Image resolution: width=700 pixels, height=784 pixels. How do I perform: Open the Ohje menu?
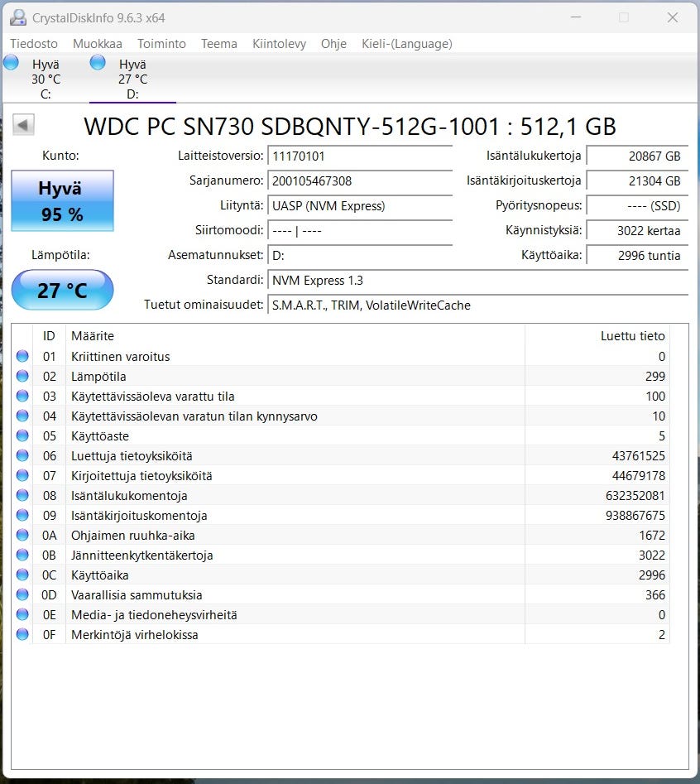[x=333, y=44]
